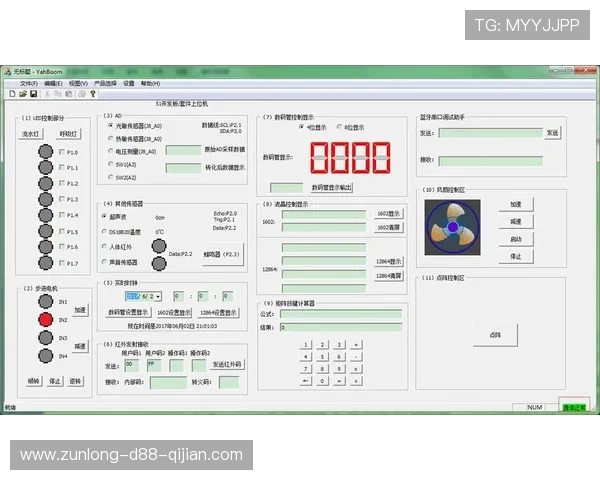Image resolution: width=600 pixels, height=480 pixels.
Task: Select the 热敏传感器(J8_A0) radio button
Action: click(x=110, y=138)
